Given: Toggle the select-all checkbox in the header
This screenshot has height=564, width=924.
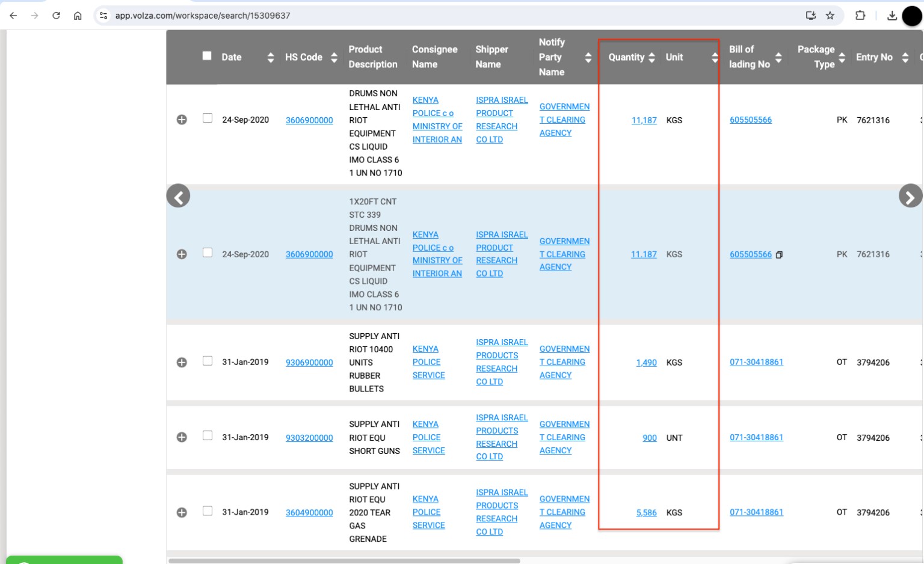Looking at the screenshot, I should (x=207, y=55).
